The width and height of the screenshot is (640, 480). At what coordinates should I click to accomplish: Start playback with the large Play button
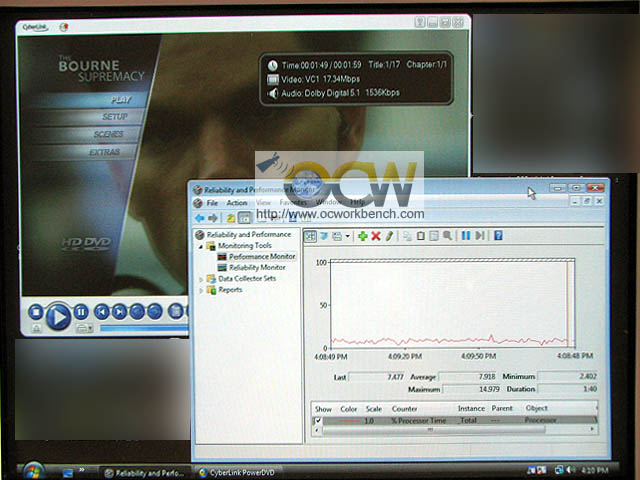(x=58, y=316)
